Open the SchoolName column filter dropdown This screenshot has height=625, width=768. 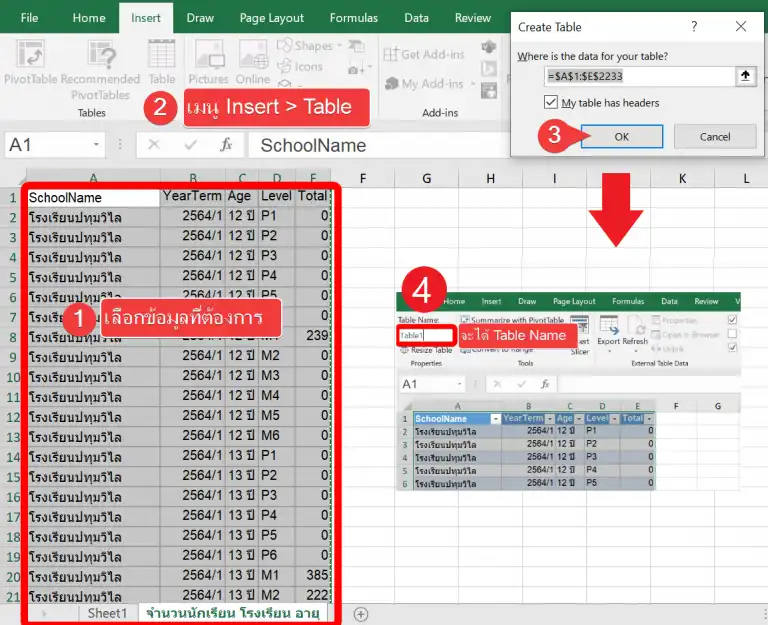(x=494, y=419)
